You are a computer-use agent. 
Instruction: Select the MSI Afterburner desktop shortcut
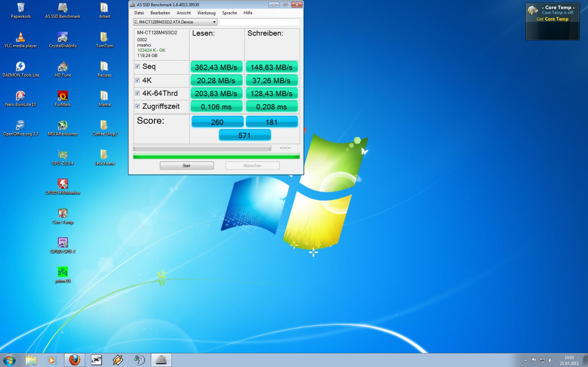(x=63, y=128)
